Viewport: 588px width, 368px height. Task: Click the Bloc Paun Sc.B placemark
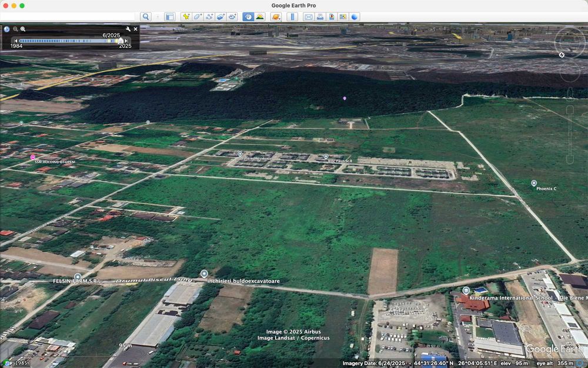(x=326, y=156)
